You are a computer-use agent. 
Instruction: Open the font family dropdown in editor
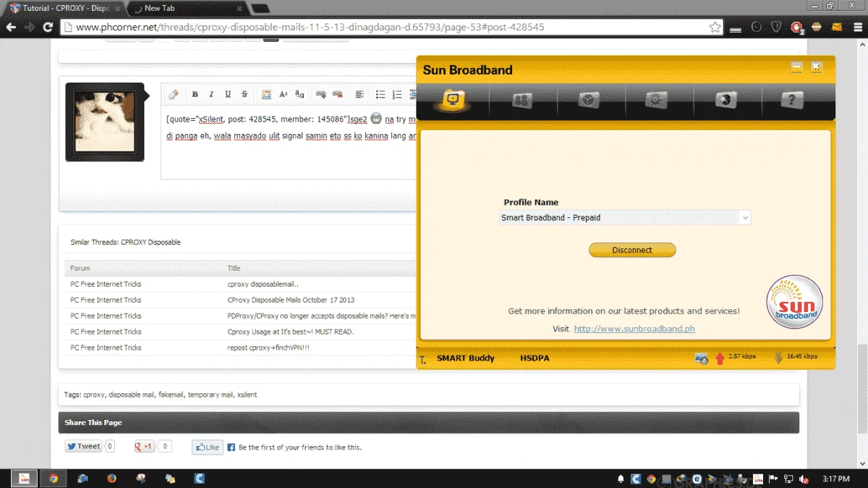tap(299, 94)
